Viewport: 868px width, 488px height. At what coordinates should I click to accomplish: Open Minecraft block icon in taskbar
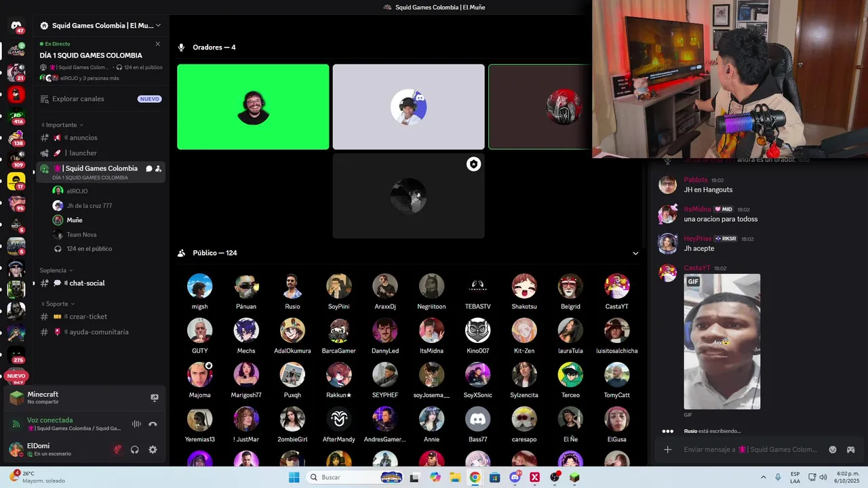(574, 477)
